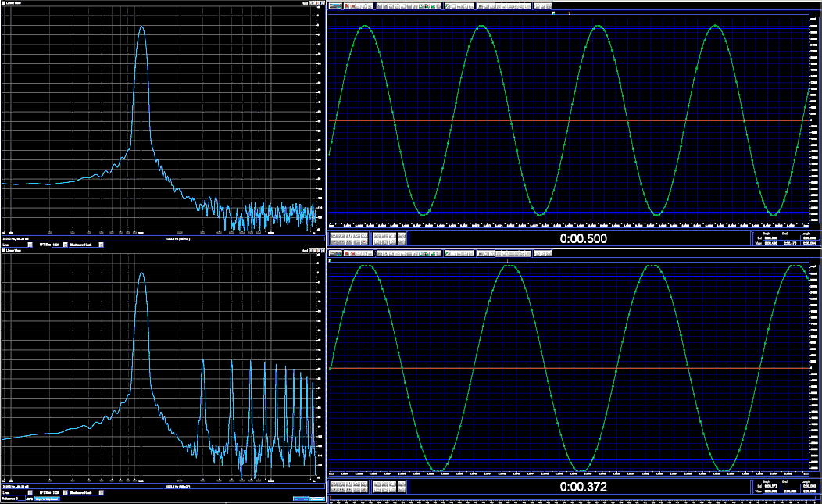Click Go to Beginning in the upper waveform transport
This screenshot has height=504, width=822.
pos(334,241)
